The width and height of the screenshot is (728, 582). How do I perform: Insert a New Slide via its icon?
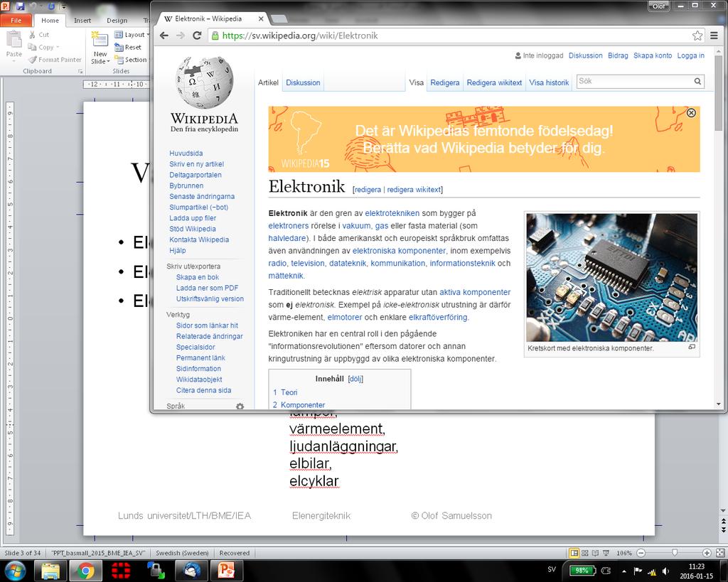pyautogui.click(x=100, y=40)
